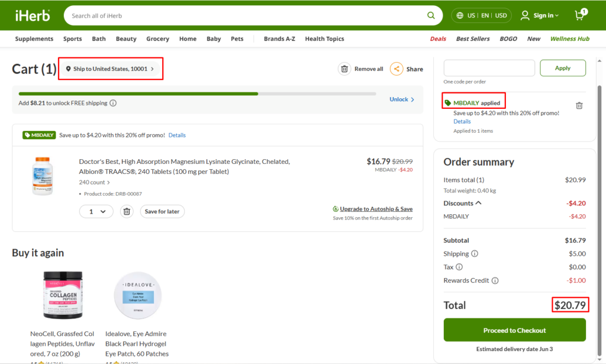Click Proceed to Checkout

point(514,330)
